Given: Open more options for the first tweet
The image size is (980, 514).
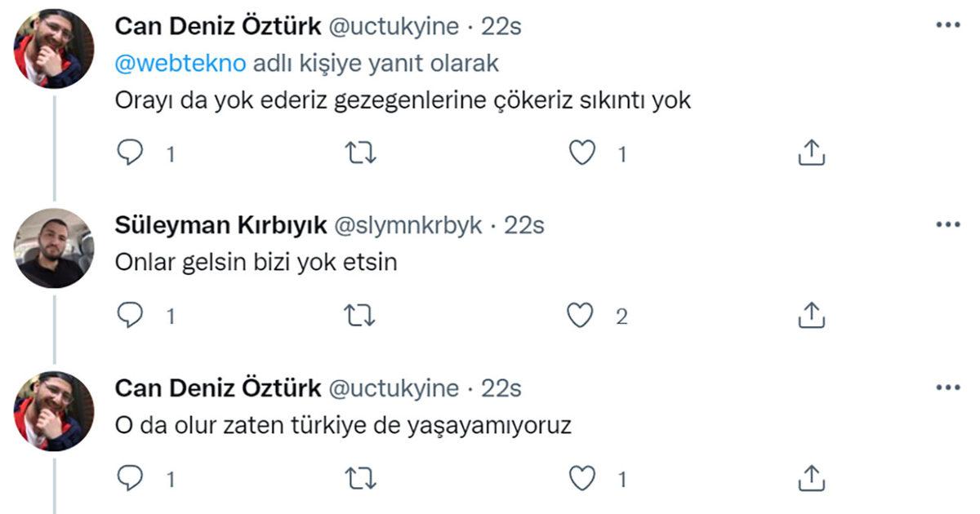Looking at the screenshot, I should (947, 25).
